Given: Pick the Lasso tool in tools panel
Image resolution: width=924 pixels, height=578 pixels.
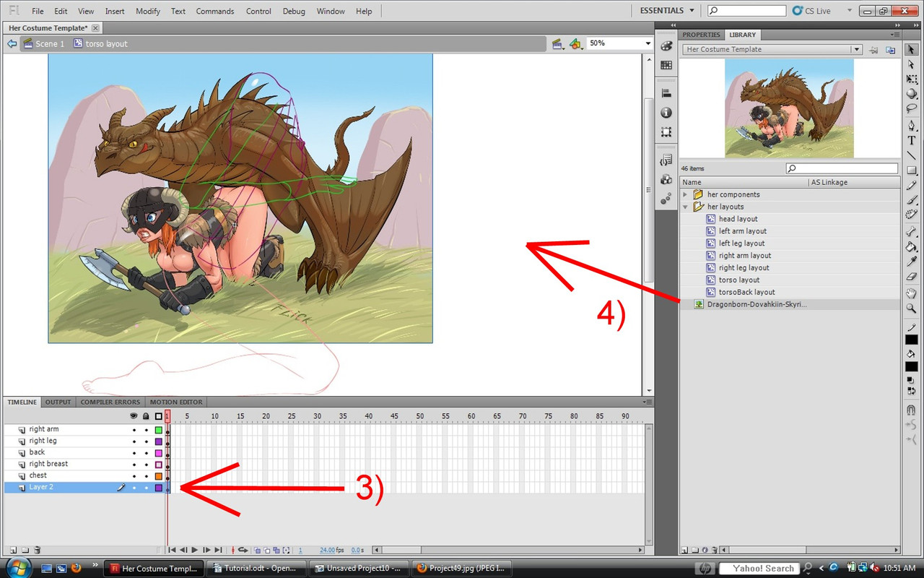Looking at the screenshot, I should 912,109.
